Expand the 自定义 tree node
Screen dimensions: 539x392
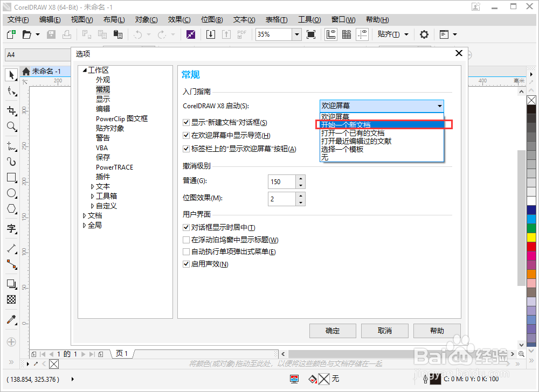pyautogui.click(x=92, y=206)
